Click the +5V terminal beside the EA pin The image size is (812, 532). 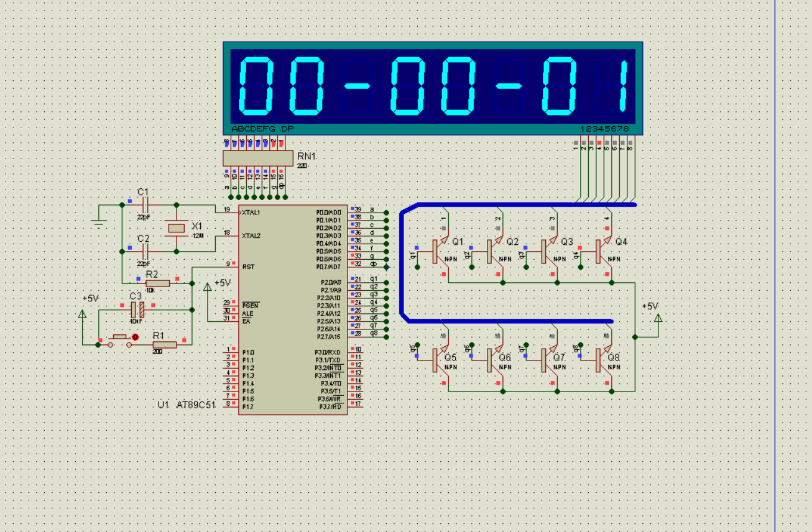[208, 287]
